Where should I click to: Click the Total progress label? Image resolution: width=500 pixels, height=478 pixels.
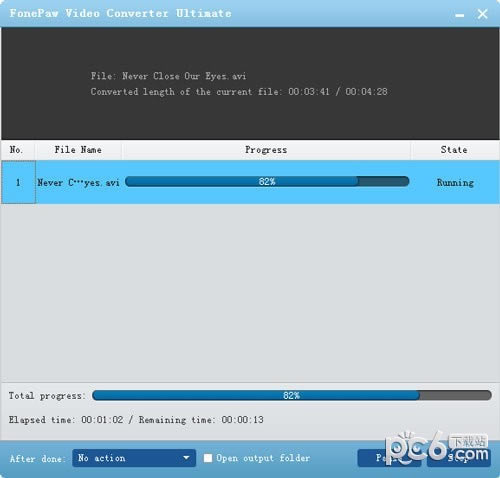click(47, 396)
